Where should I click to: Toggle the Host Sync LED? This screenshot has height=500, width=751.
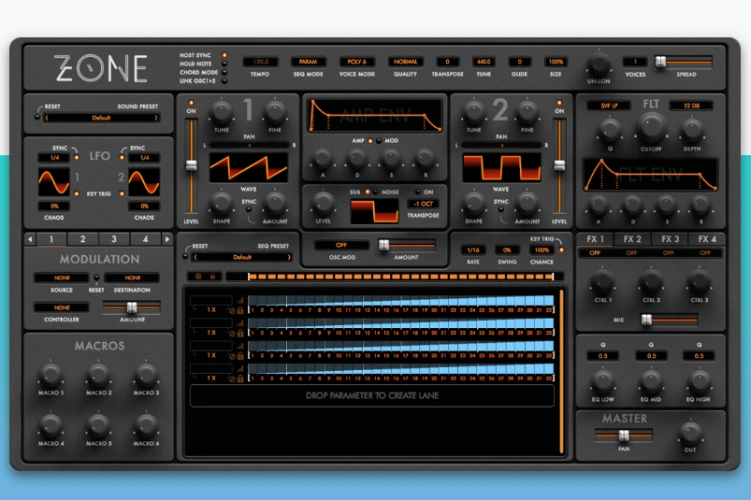225,55
